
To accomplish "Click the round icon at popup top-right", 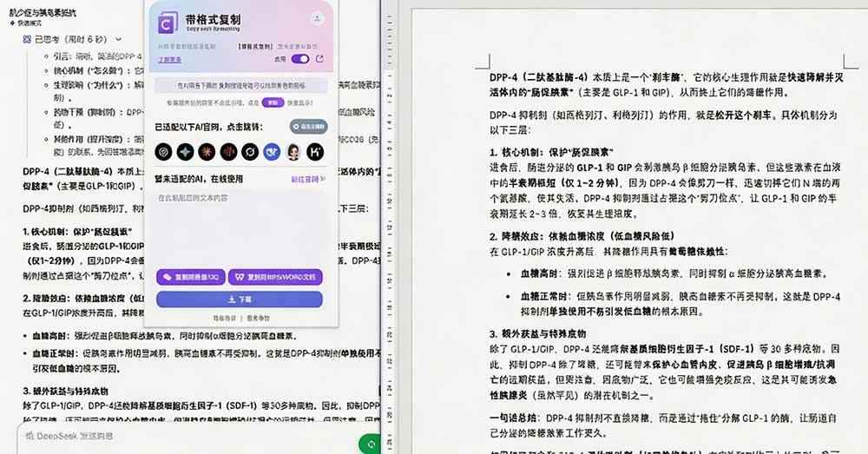I will click(317, 18).
